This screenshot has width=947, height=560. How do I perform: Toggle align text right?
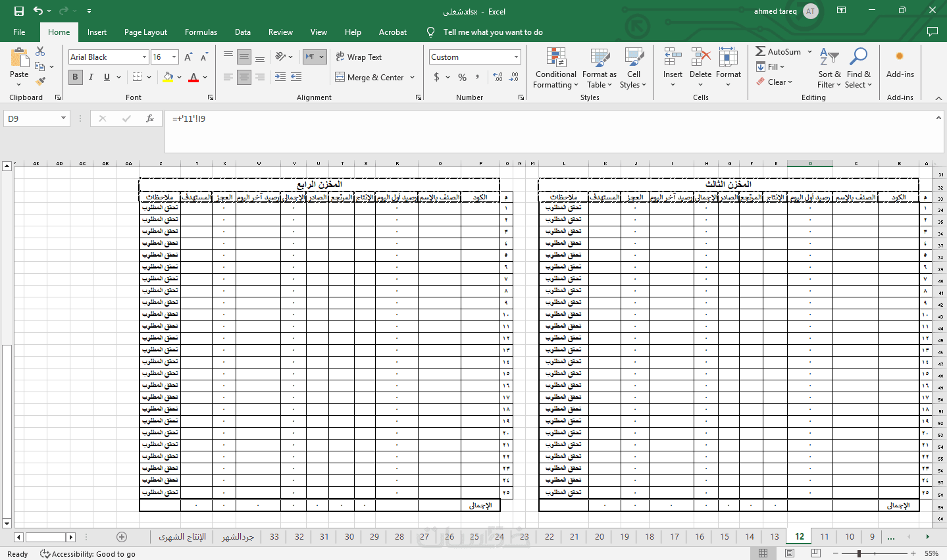(260, 77)
